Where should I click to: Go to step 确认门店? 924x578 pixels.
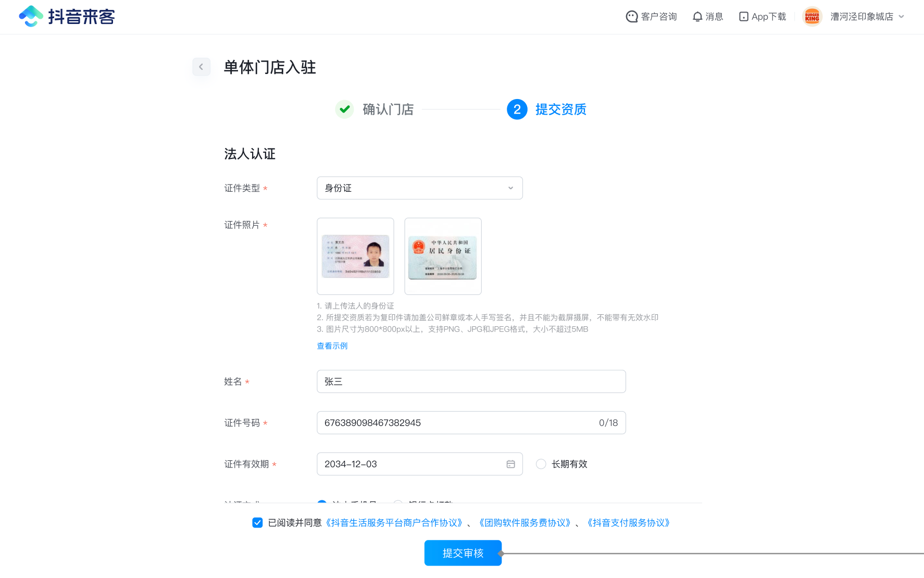(388, 109)
